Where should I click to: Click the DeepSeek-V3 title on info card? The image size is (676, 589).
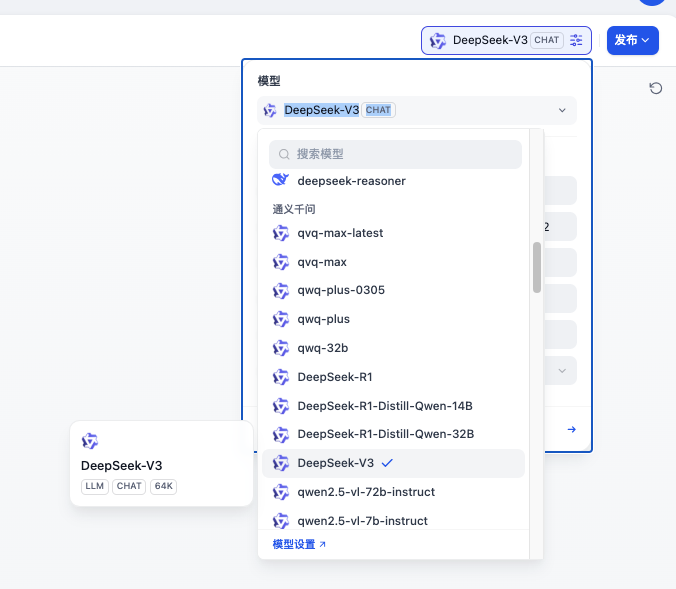point(122,466)
